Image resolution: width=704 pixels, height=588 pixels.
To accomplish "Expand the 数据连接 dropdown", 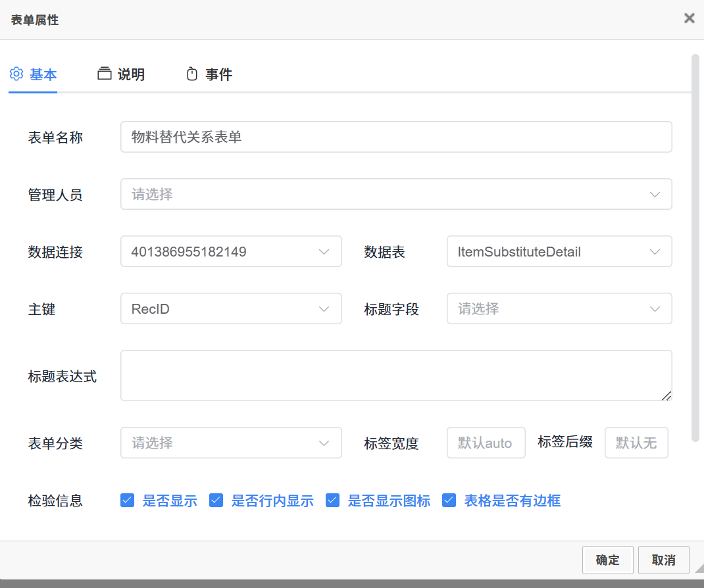I will coord(230,251).
